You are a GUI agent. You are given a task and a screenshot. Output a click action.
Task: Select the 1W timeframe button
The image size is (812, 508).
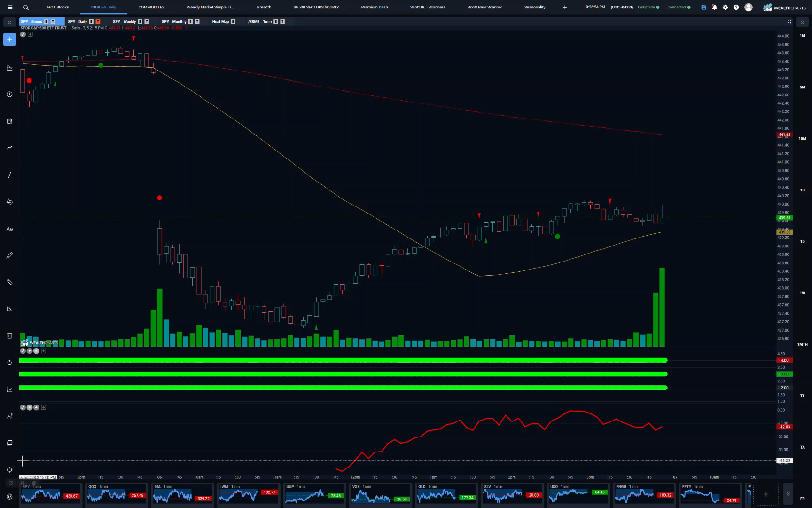(802, 293)
